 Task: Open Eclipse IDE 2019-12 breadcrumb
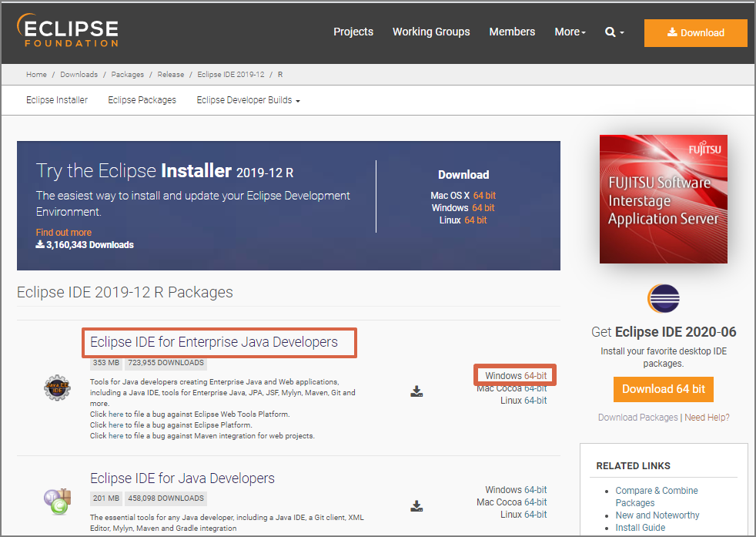(231, 74)
